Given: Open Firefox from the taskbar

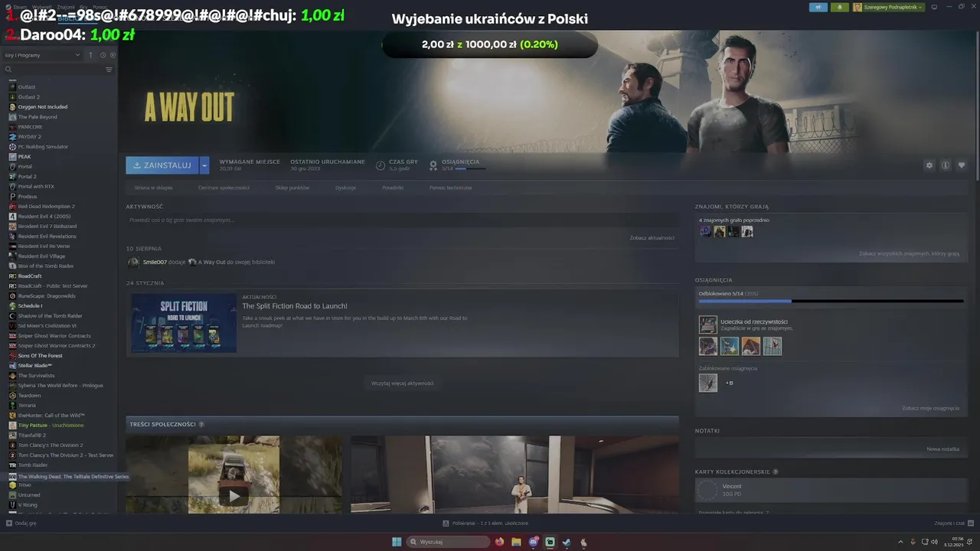Looking at the screenshot, I should click(500, 542).
